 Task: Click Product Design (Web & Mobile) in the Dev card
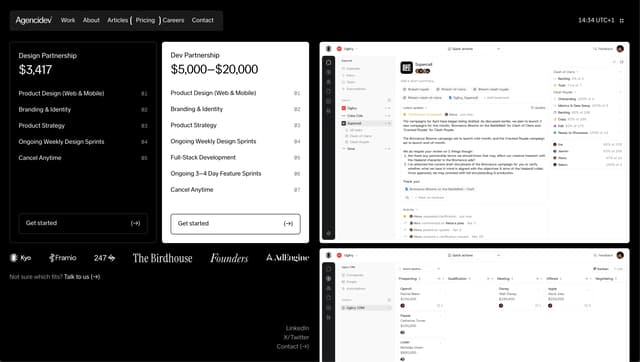coord(213,93)
